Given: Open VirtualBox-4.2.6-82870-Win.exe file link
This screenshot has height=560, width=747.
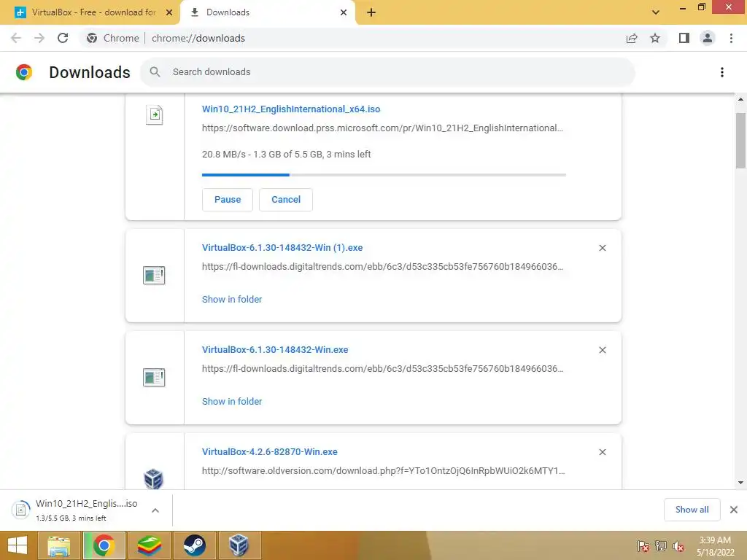Looking at the screenshot, I should (270, 452).
